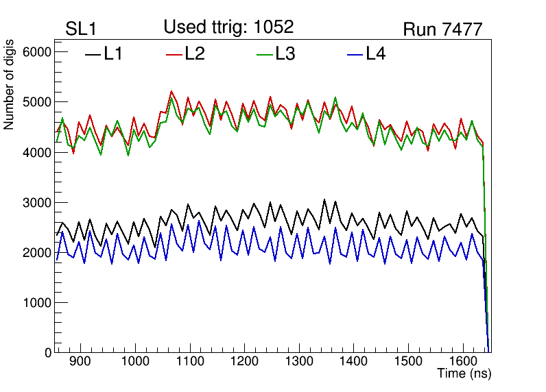This screenshot has width=546, height=392.
Task: Select the L1 legend label text
Action: tap(113, 53)
